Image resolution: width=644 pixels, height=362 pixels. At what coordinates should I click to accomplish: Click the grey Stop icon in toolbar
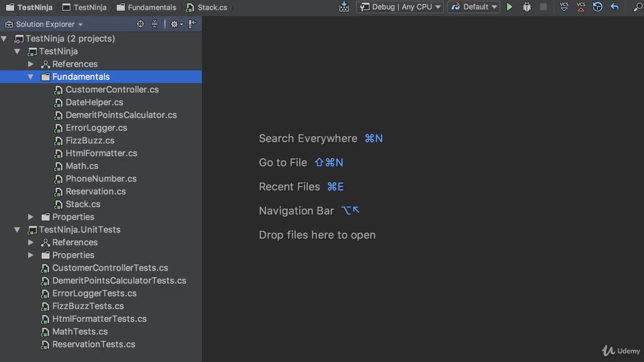(x=543, y=7)
